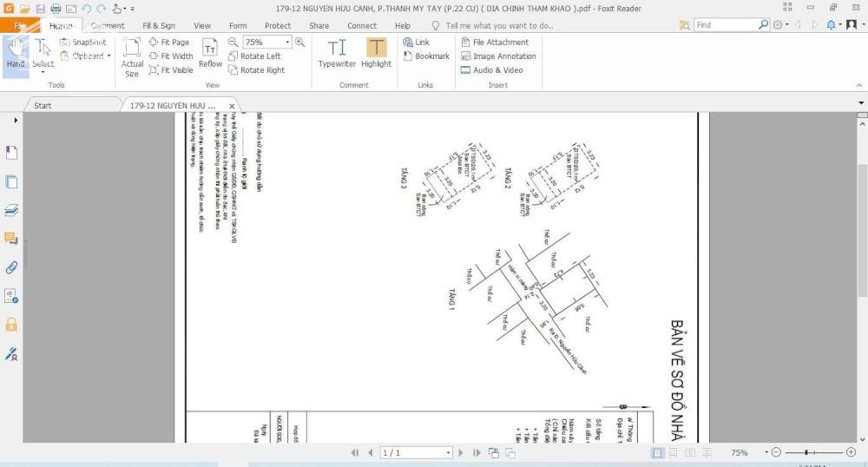Switch to facing pages view mode
This screenshot has width=868, height=467.
point(690,453)
